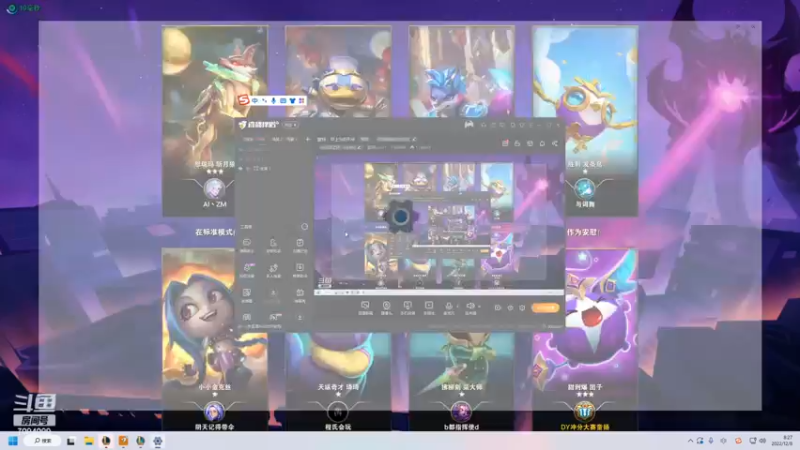
Task: Add a new scene with the plus button
Action: tap(308, 139)
